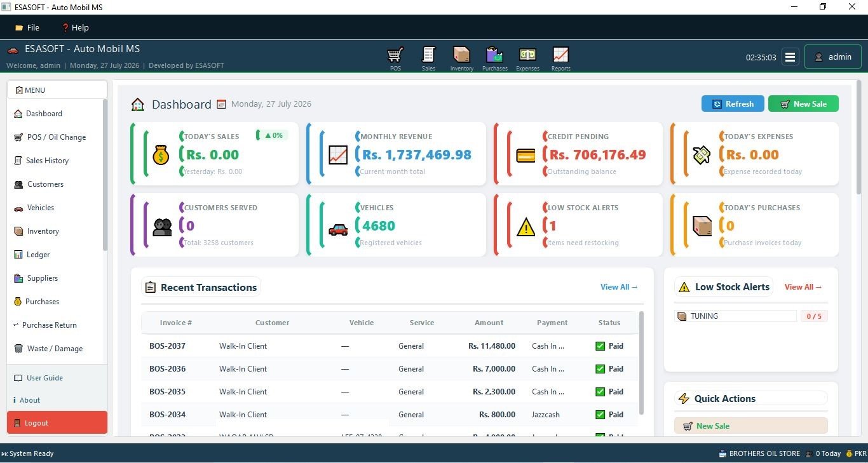Click View All for Recent Transactions
Image resolution: width=868 pixels, height=463 pixels.
click(619, 287)
